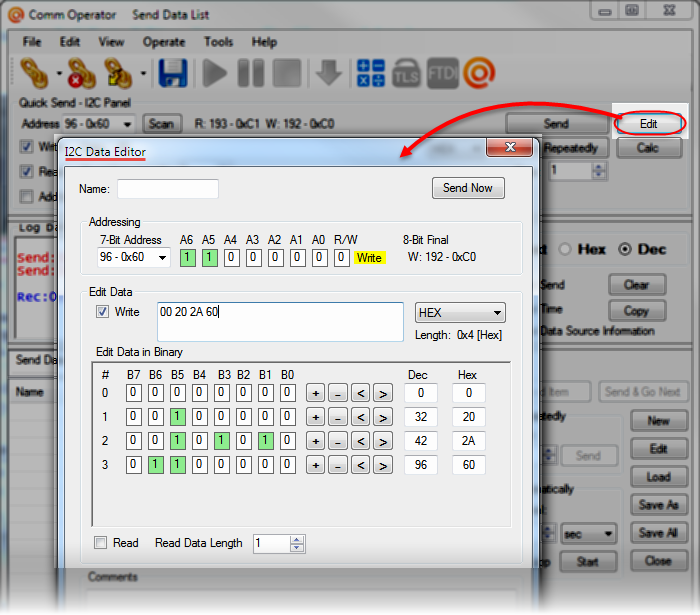The image size is (700, 615).
Task: Open the View menu
Action: coord(111,42)
